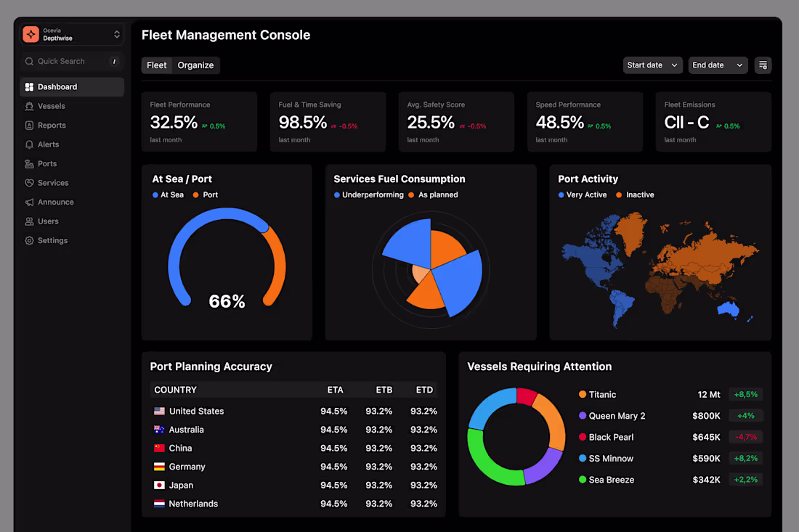Open the End date dropdown

click(718, 65)
